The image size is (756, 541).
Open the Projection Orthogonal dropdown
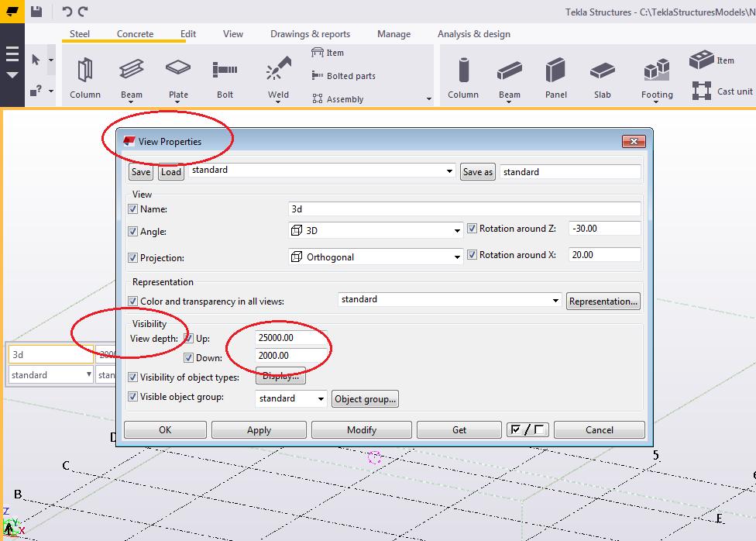click(456, 257)
